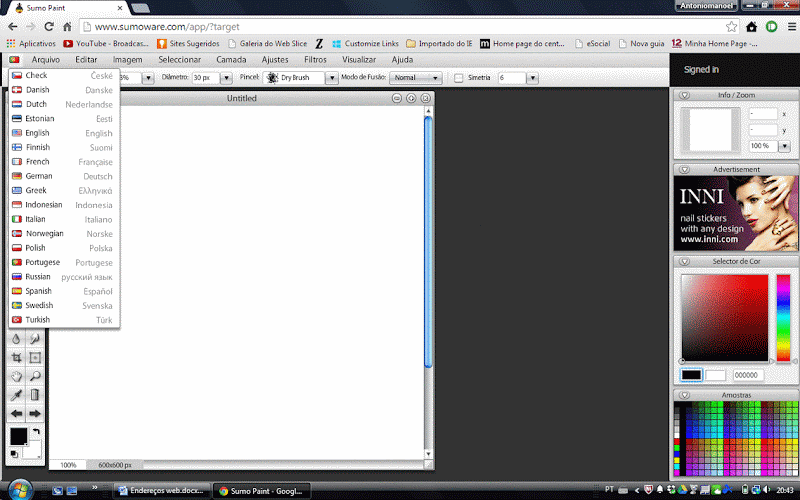
Task: Switch to Endereços web.docx taskbar window
Action: [x=161, y=491]
